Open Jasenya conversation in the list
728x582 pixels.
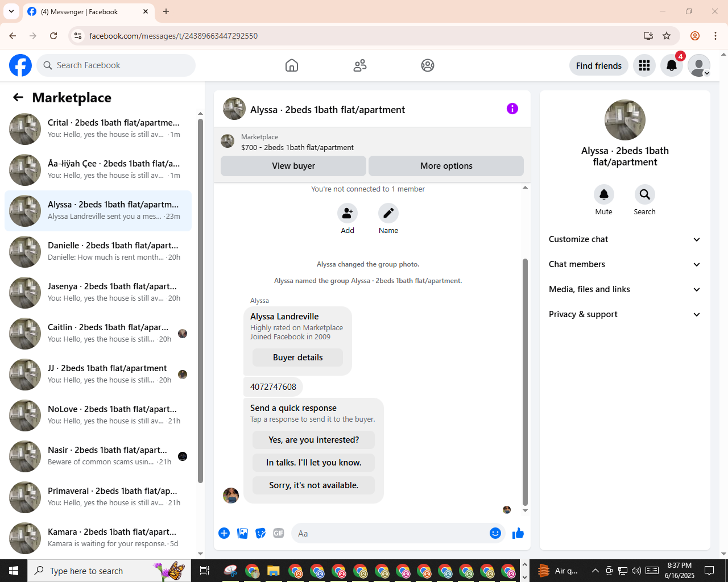[98, 293]
